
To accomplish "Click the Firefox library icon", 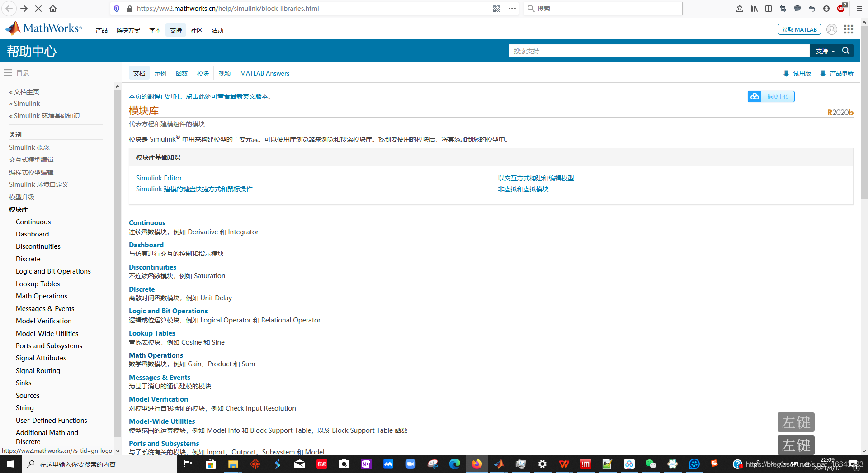I will click(754, 9).
